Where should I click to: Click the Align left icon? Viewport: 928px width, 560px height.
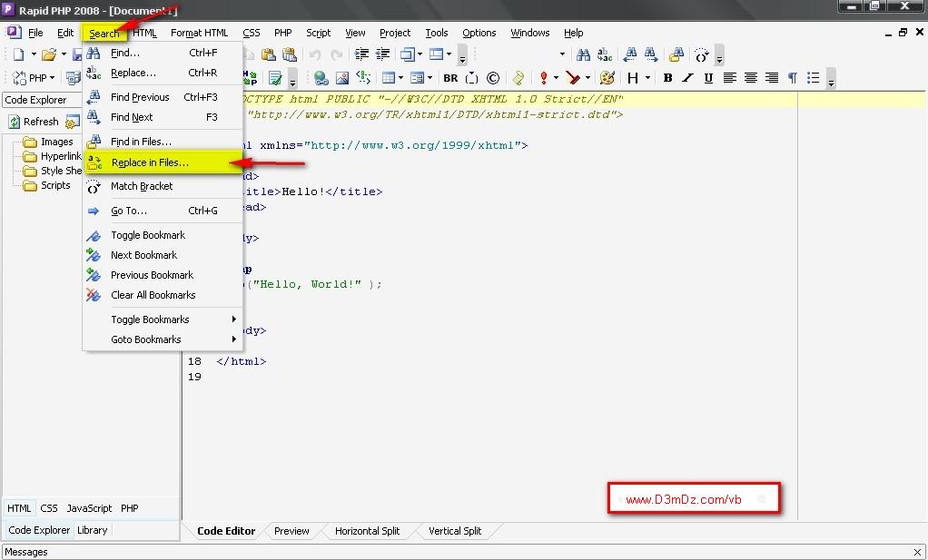click(730, 77)
